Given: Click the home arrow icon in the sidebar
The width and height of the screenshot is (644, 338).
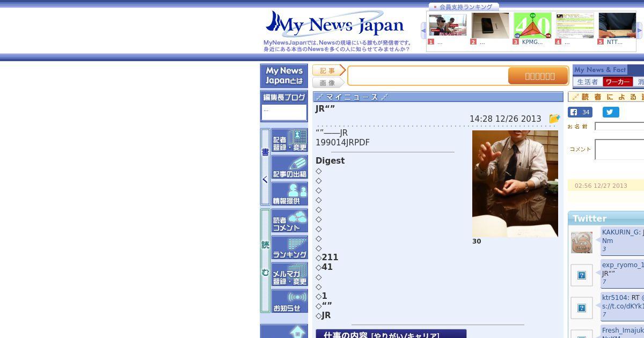Looking at the screenshot, I should pos(298,332).
